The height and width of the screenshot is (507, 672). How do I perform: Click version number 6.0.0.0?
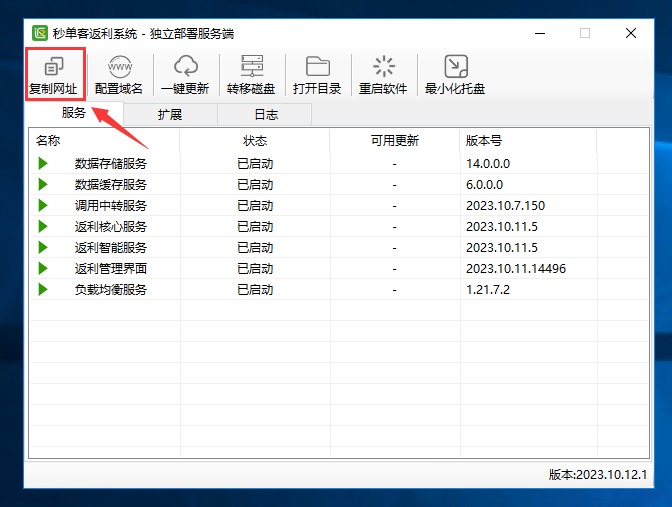[485, 185]
